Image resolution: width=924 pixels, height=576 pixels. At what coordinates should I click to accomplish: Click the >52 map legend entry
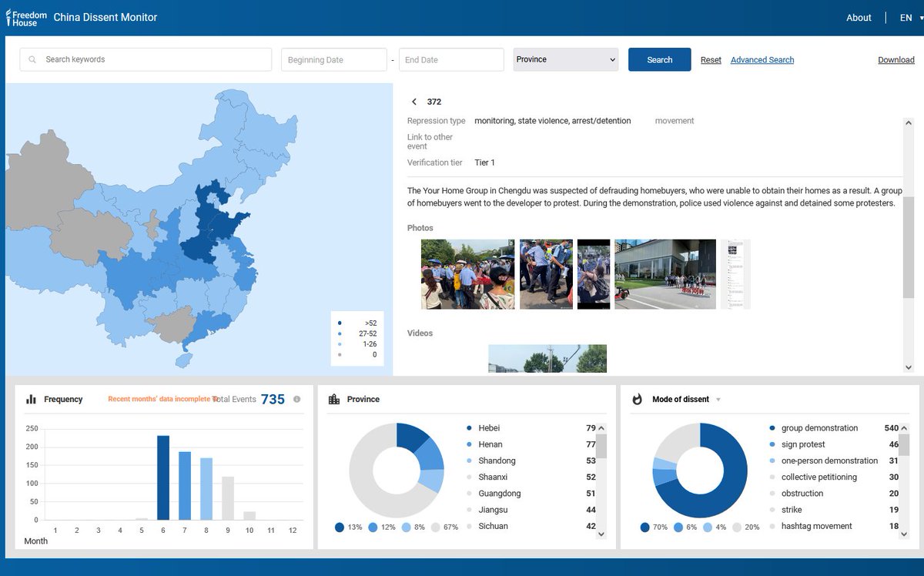[x=357, y=323]
